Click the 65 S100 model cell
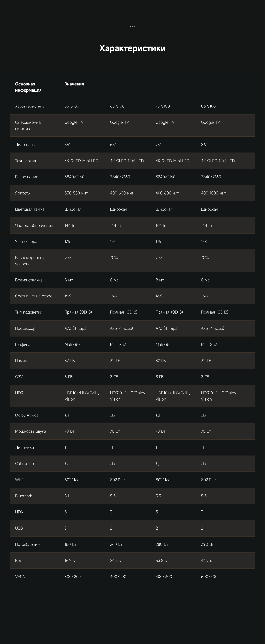Screen dimensions: 265x644 pyautogui.click(x=117, y=106)
